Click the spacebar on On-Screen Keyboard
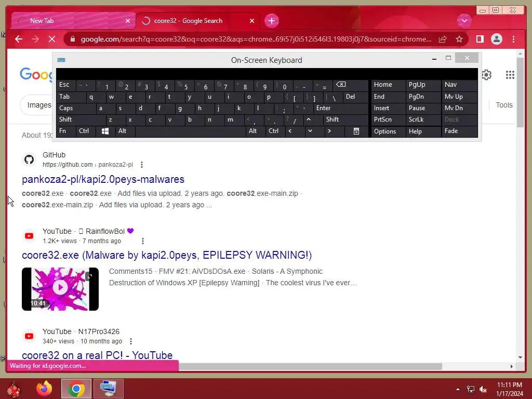This screenshot has width=532, height=399. [190, 131]
